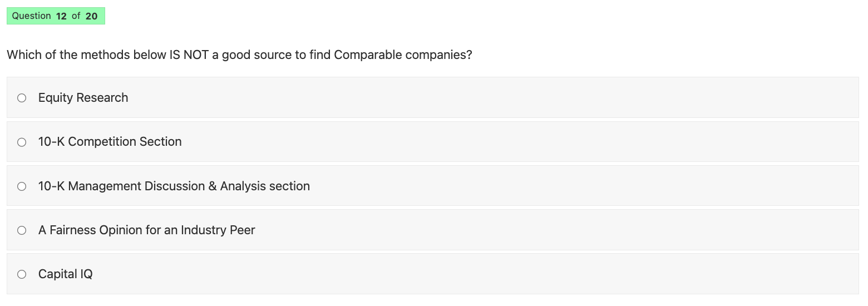The image size is (868, 306).
Task: Click the question text about Comparable companies
Action: coord(239,55)
